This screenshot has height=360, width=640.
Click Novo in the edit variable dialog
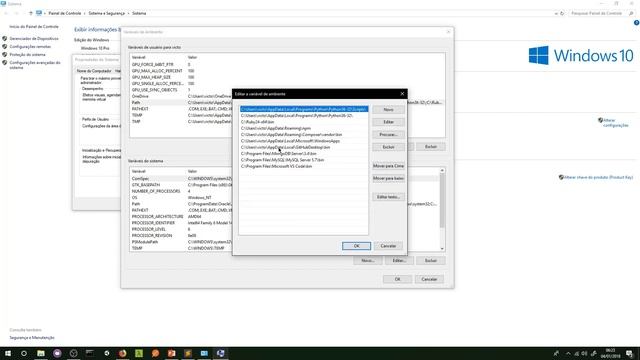tap(389, 109)
